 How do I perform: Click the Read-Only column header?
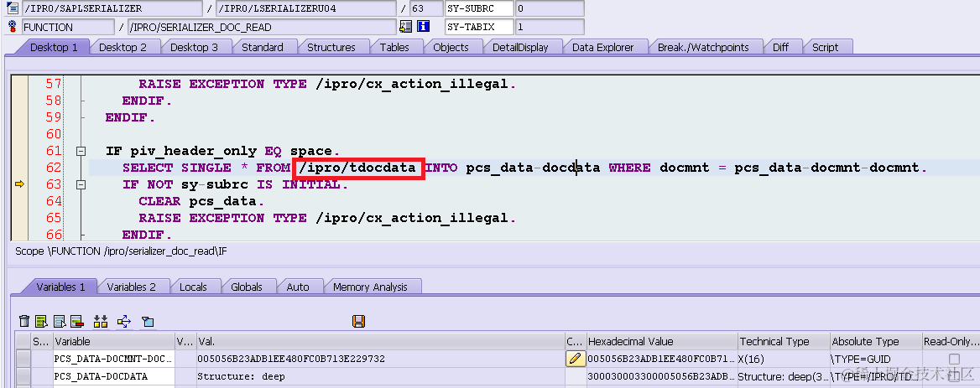[x=950, y=341]
